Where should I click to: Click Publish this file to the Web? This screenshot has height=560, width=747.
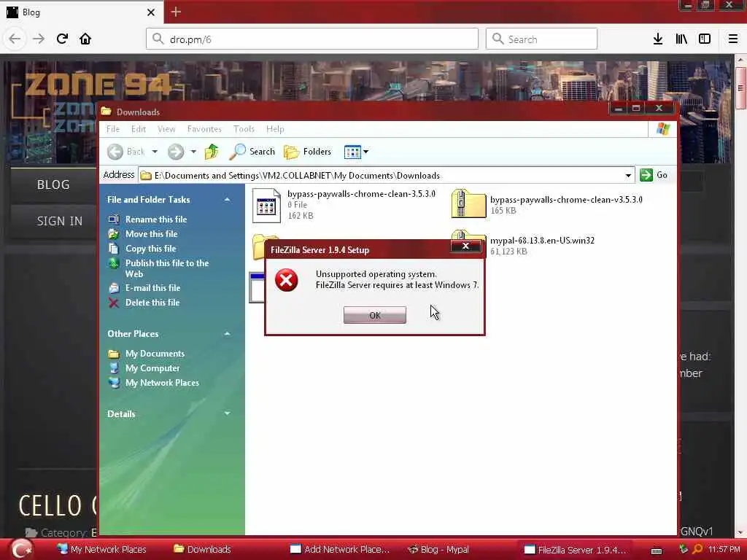[x=167, y=268]
